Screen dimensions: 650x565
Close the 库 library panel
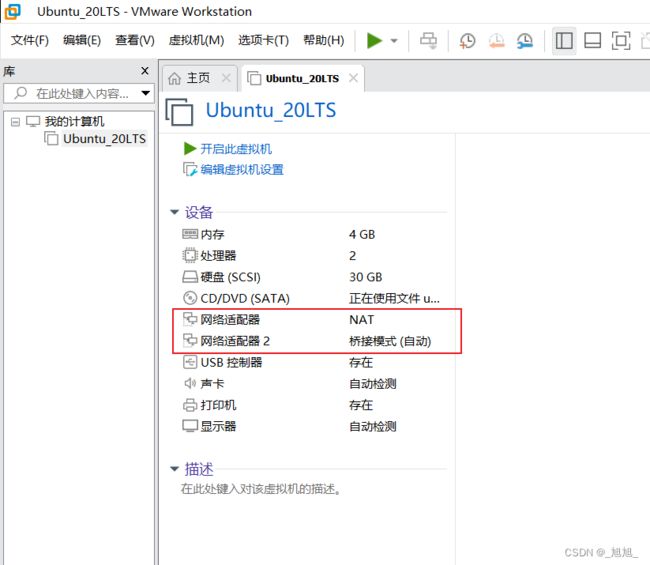145,71
